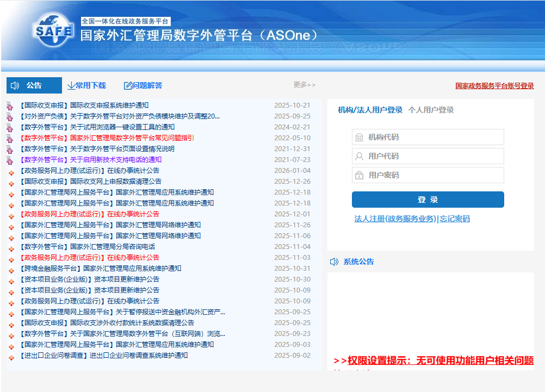Focus the 机构代码 input field
Image resolution: width=545 pixels, height=392 pixels.
coord(428,137)
